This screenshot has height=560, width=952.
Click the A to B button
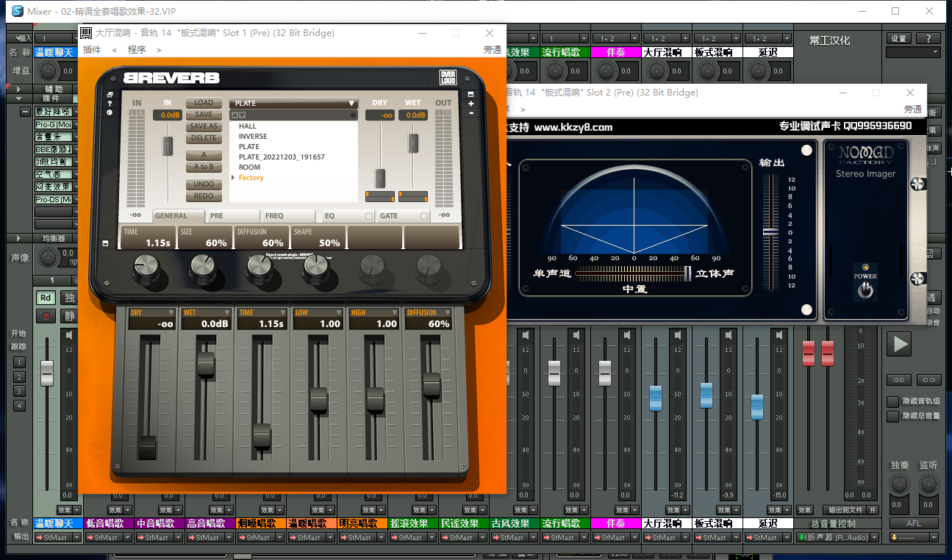click(204, 167)
